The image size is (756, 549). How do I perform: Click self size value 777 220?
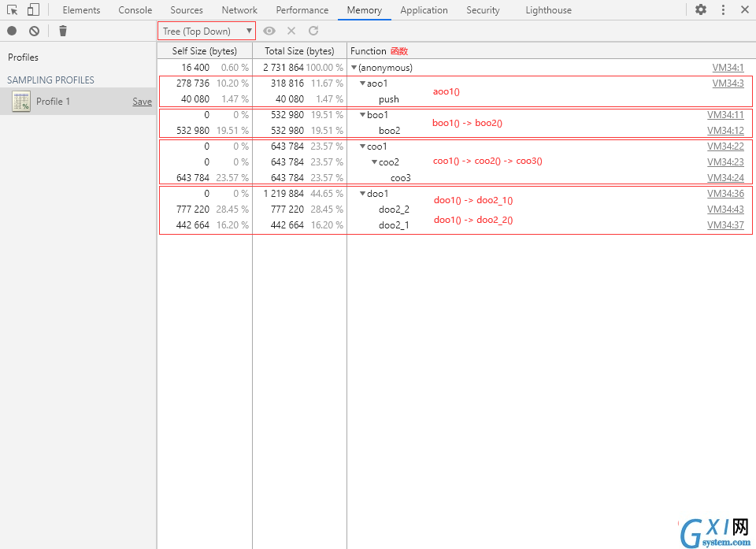193,210
